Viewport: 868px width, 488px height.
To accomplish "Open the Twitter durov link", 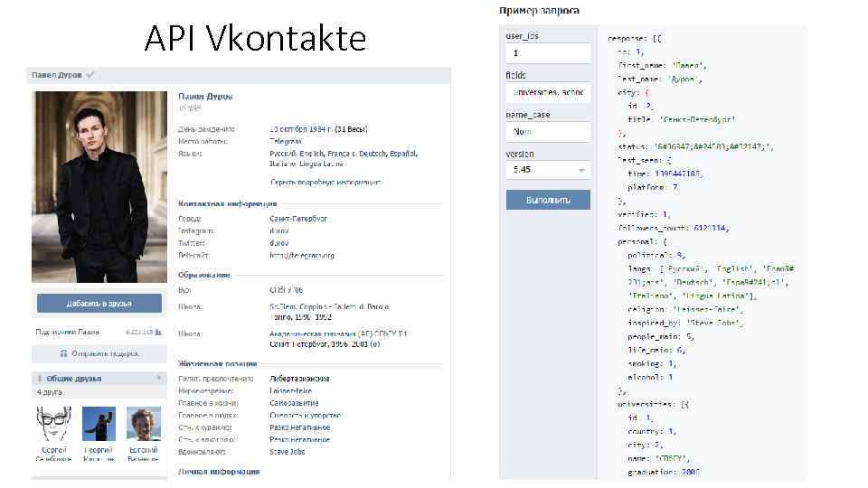I will coord(279,243).
